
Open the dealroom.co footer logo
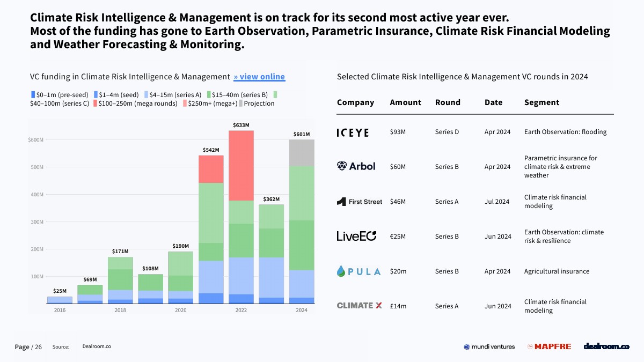tap(606, 346)
